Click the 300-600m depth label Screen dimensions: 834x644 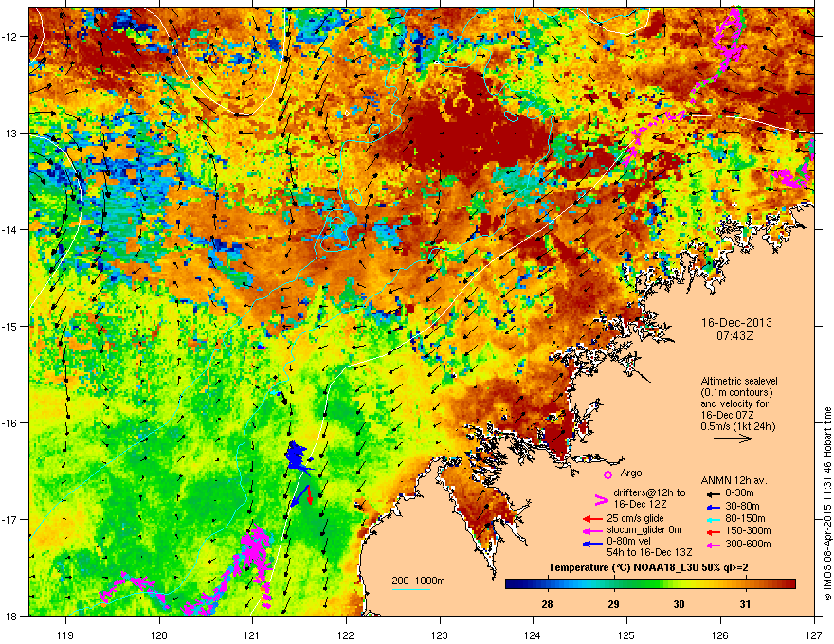point(748,544)
